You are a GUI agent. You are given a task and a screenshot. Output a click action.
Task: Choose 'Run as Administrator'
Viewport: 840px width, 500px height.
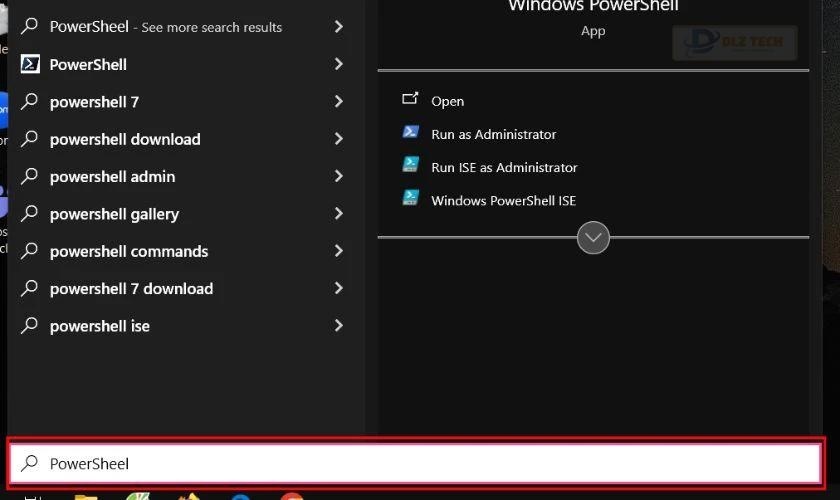[493, 135]
